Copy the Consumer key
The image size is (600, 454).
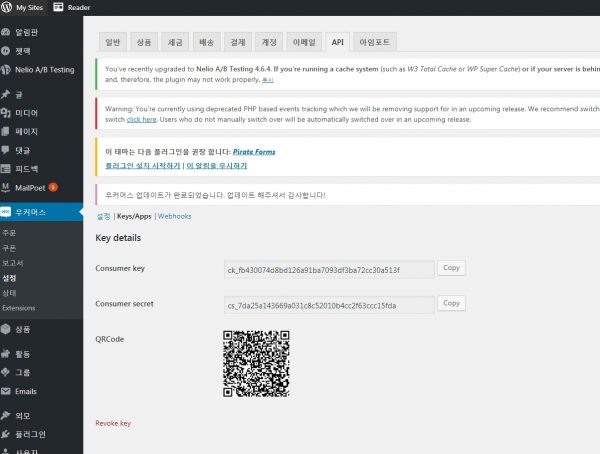point(451,268)
